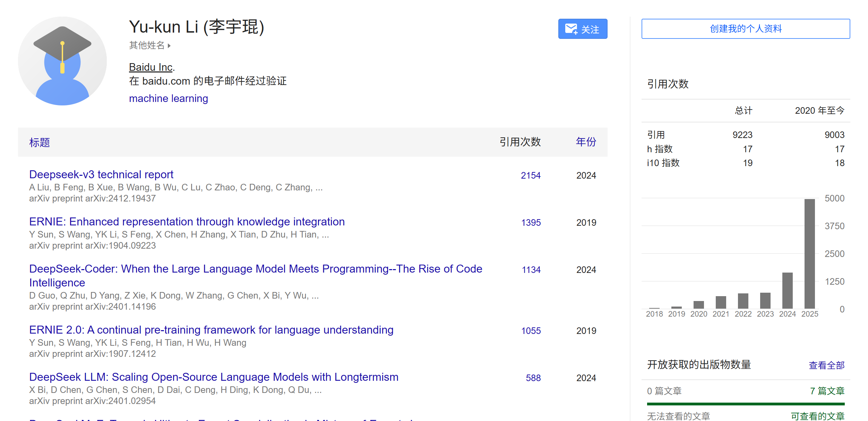Click citation count 2154 for Deepseek-v3
The width and height of the screenshot is (868, 421).
(x=530, y=175)
